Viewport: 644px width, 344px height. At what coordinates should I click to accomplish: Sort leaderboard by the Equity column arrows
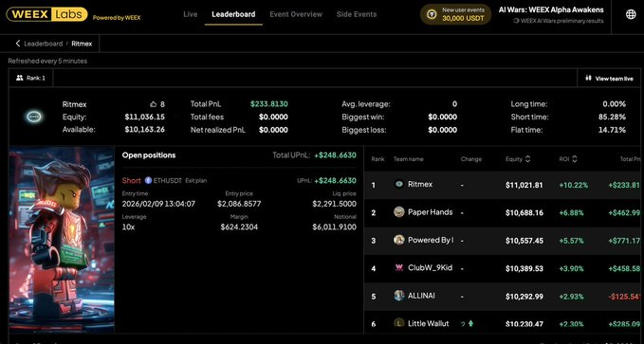(x=527, y=159)
